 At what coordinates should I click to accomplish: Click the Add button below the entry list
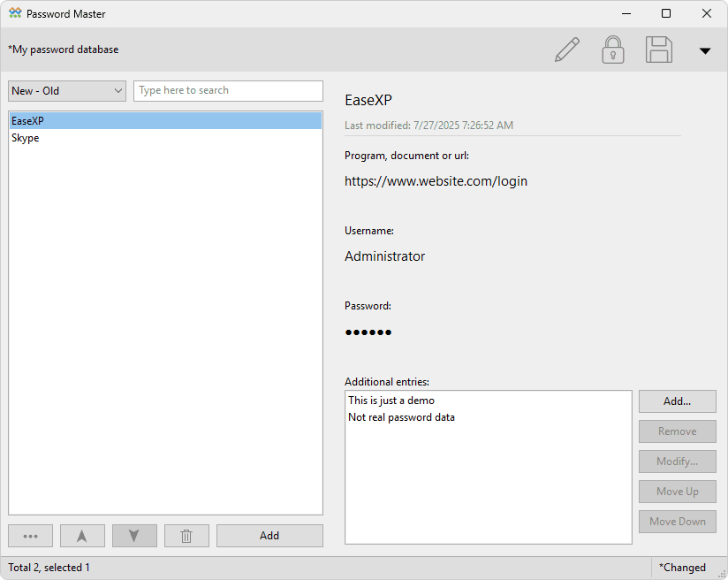tap(269, 535)
